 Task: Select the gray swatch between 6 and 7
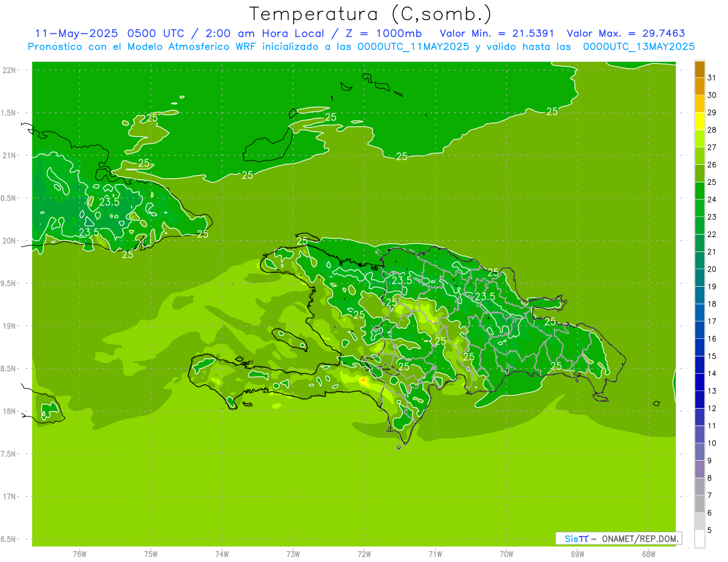[699, 504]
